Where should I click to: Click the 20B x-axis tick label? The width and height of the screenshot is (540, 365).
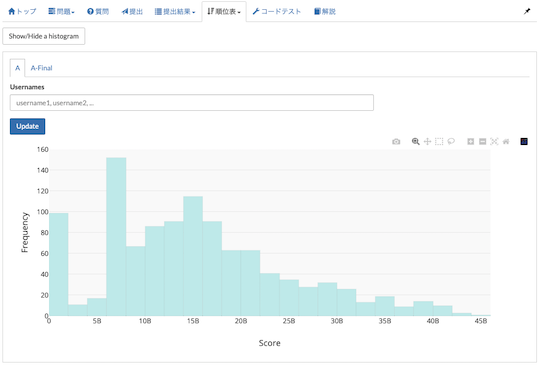[x=241, y=321]
